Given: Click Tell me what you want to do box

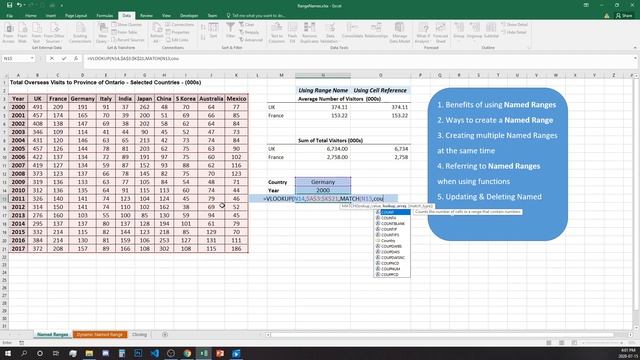Looking at the screenshot, I should click(256, 16).
